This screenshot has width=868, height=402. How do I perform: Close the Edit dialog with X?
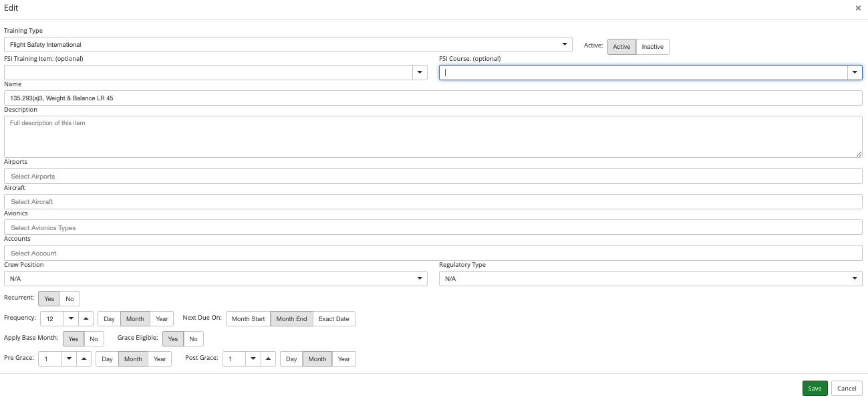tap(858, 8)
